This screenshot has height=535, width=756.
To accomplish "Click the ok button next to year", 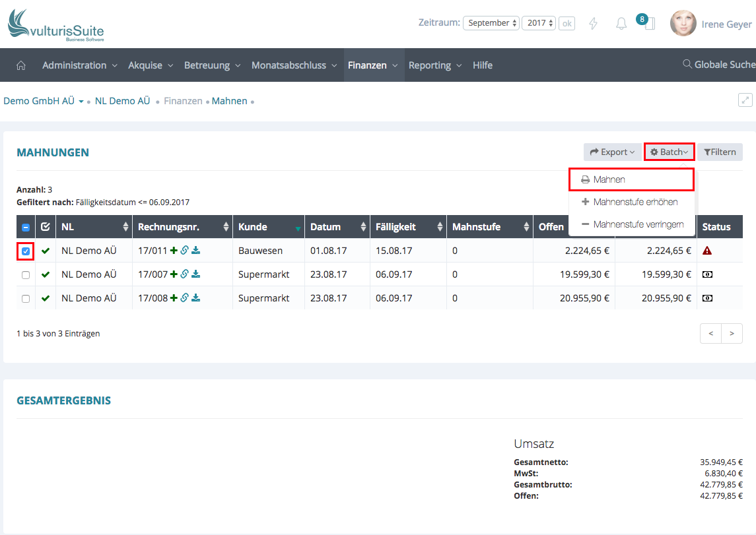I will [567, 23].
